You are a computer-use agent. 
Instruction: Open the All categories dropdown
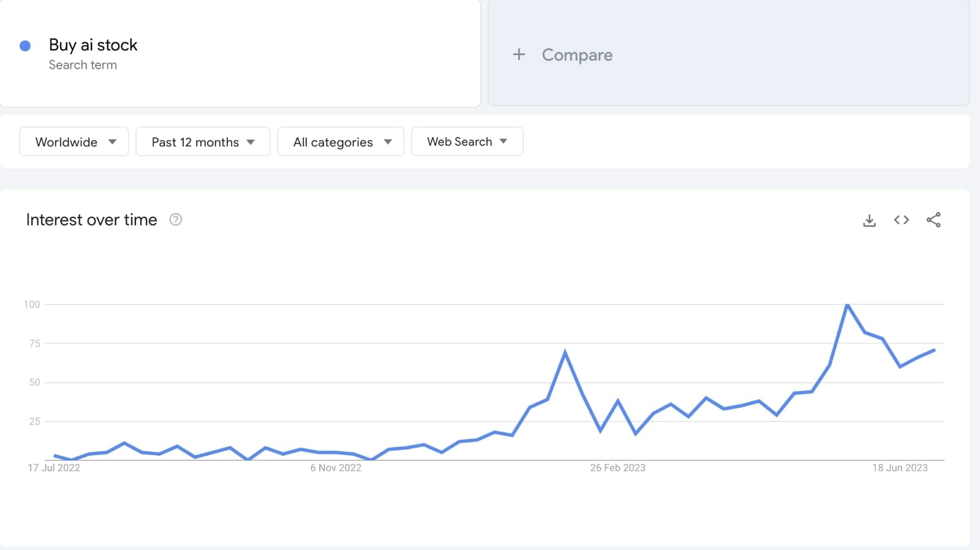pyautogui.click(x=341, y=142)
